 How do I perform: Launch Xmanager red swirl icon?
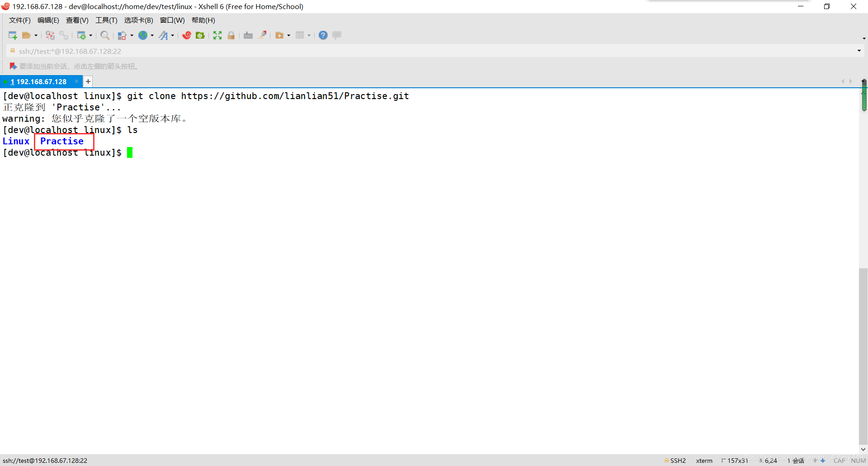click(187, 35)
